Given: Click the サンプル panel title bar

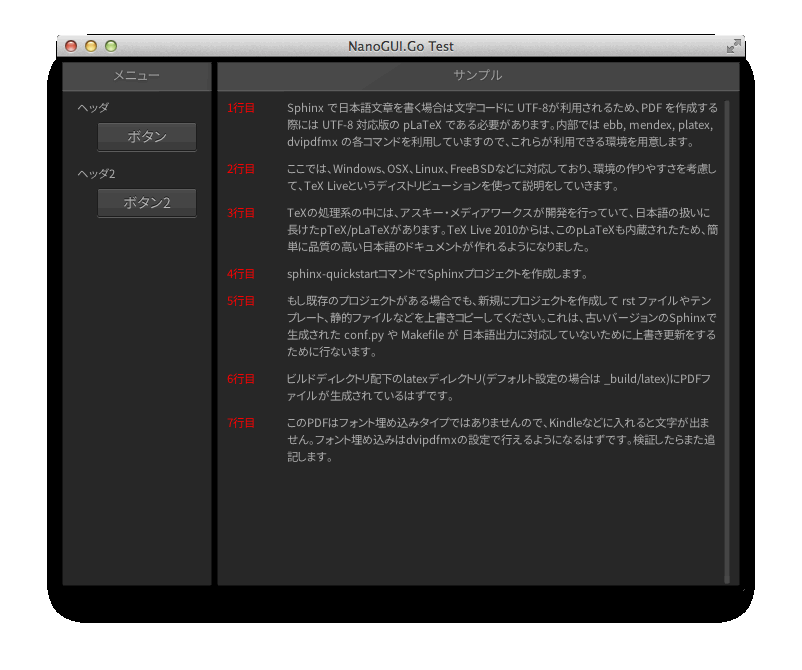Looking at the screenshot, I should tap(478, 76).
